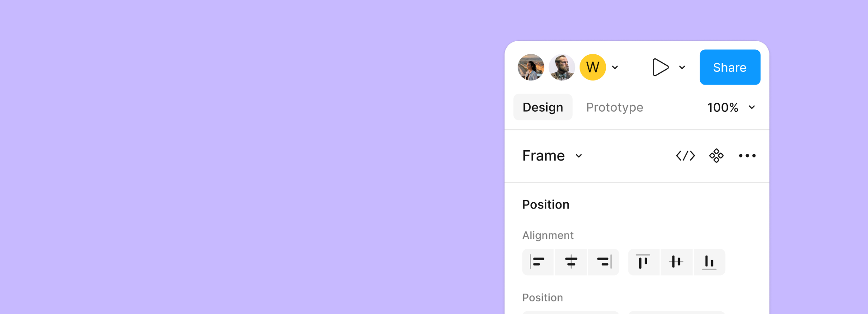Click the blue Share button
Screen dimensions: 868x314
click(730, 67)
